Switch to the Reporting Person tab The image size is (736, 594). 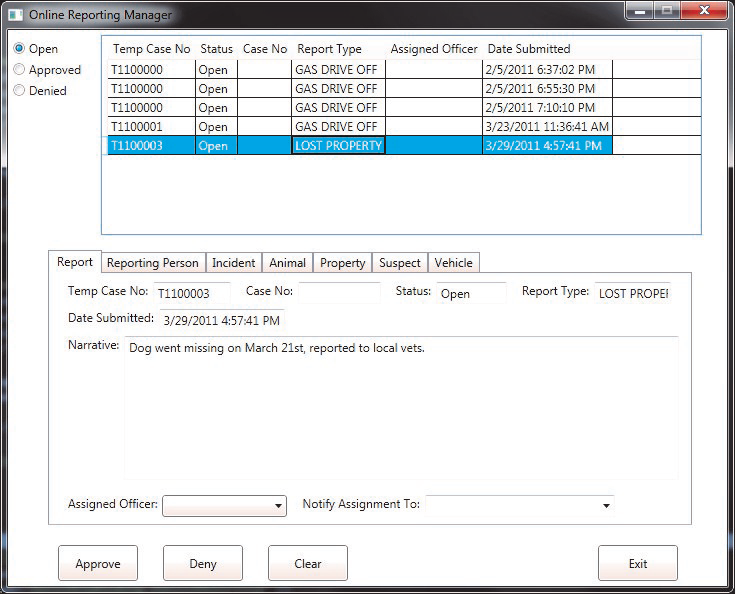(x=153, y=263)
